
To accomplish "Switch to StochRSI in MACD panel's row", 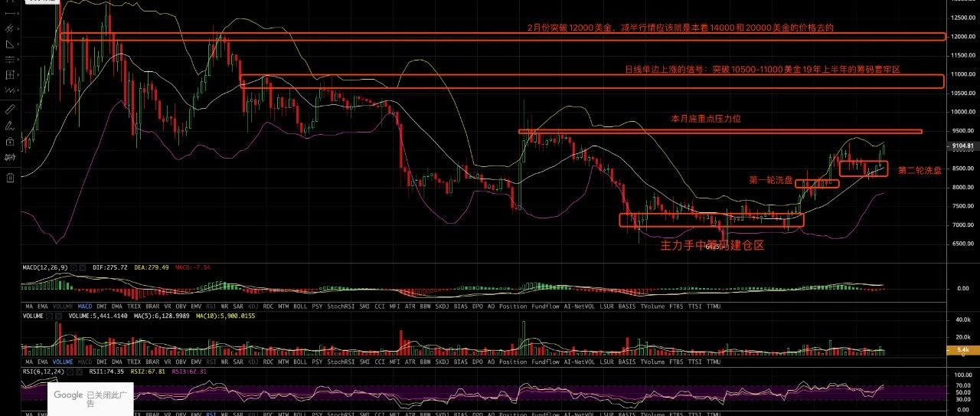I will (x=341, y=306).
